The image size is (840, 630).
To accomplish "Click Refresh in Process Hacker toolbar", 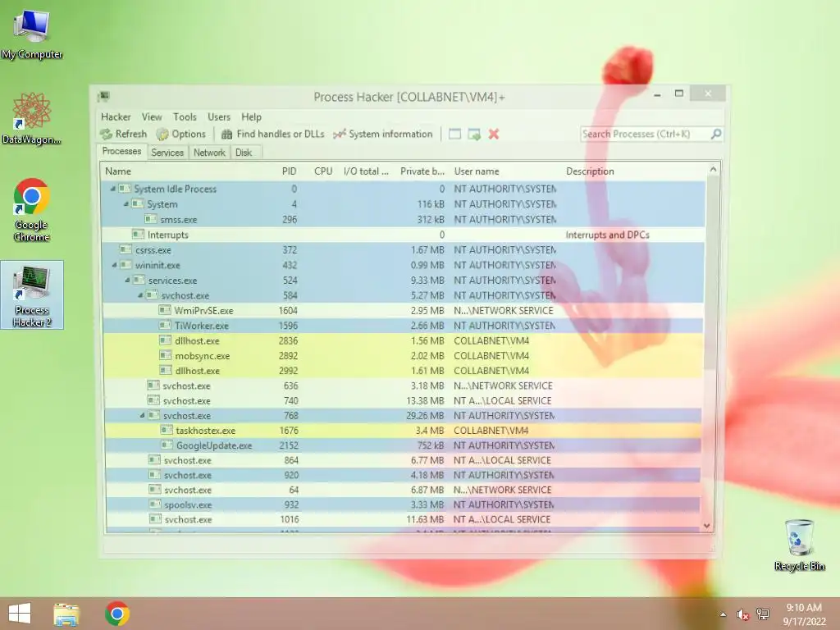I will [x=124, y=134].
